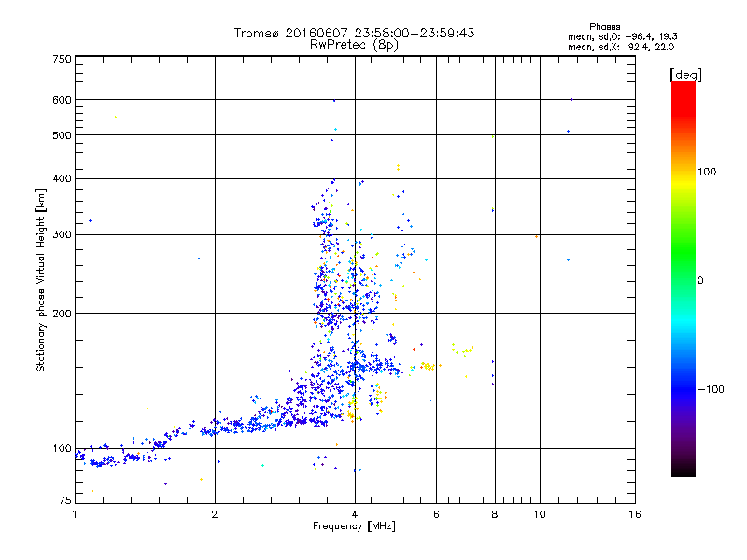This screenshot has width=747, height=560.
Task: Click the y-axis tick label '200'
Action: [x=62, y=314]
